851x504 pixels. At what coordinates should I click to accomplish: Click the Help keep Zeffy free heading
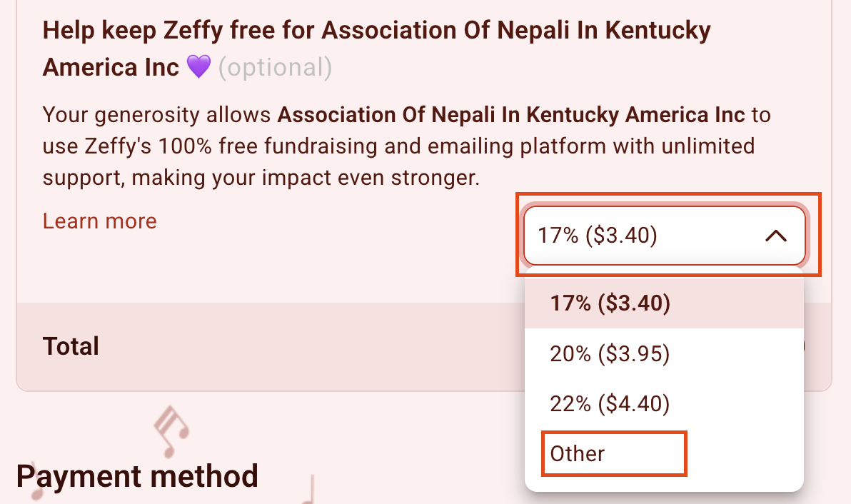pyautogui.click(x=377, y=49)
